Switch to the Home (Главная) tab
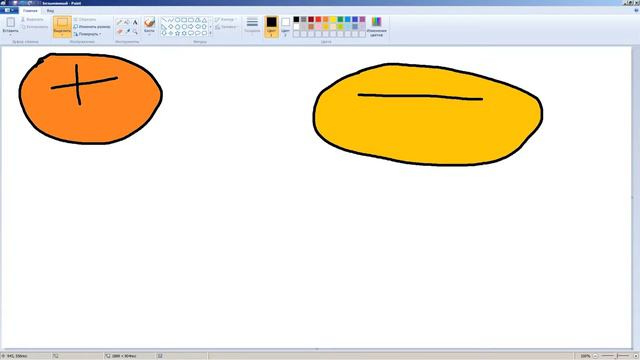 (30, 11)
